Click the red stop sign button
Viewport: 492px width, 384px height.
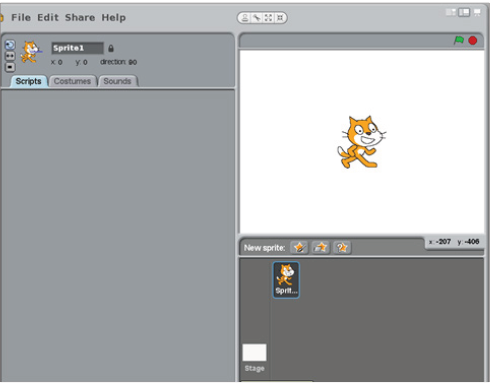(x=473, y=41)
